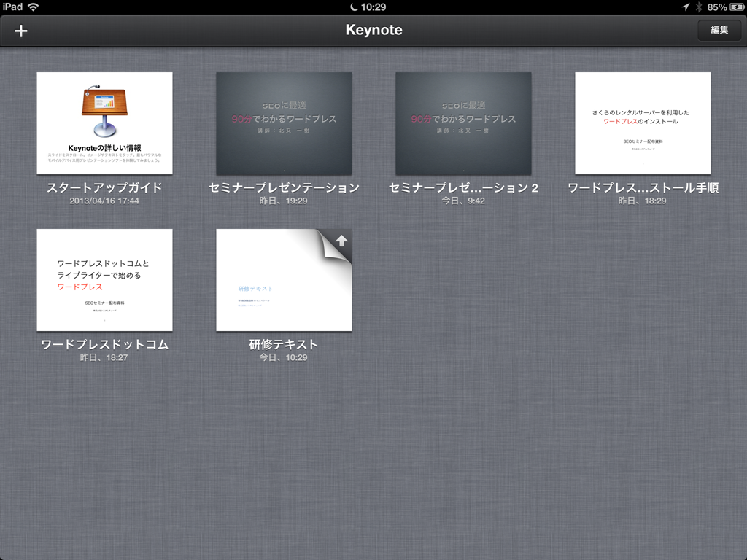Tap the Keynote title in the navigation bar
The height and width of the screenshot is (560, 747).
(374, 30)
